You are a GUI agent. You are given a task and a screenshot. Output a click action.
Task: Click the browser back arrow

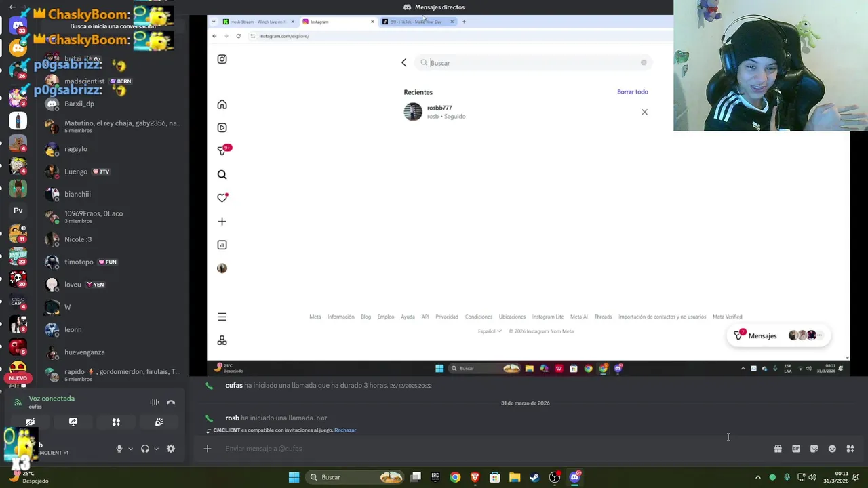point(214,36)
